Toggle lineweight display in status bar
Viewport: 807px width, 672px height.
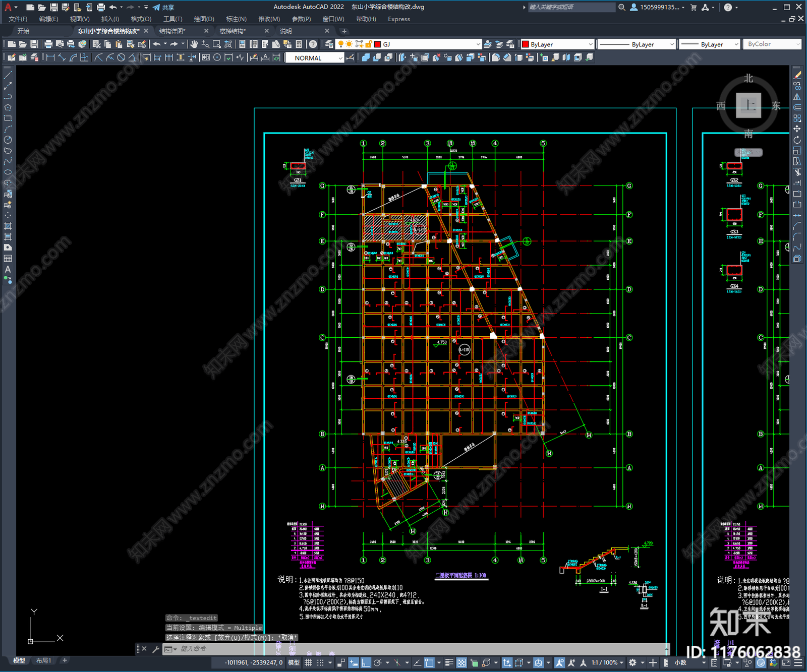coord(449,662)
